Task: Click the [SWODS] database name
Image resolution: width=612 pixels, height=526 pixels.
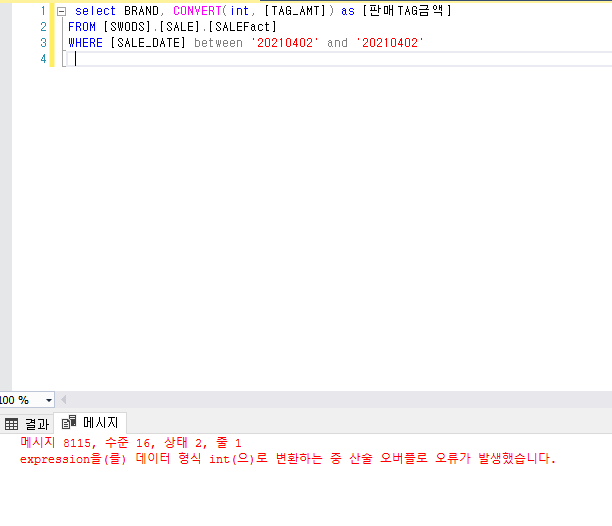Action: [126, 27]
